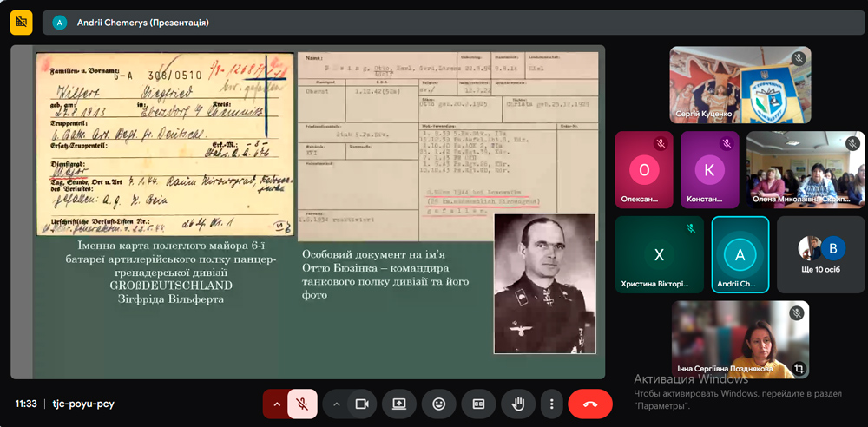Open the emoji reactions button
Viewport: 868px width, 427px height.
pos(439,404)
